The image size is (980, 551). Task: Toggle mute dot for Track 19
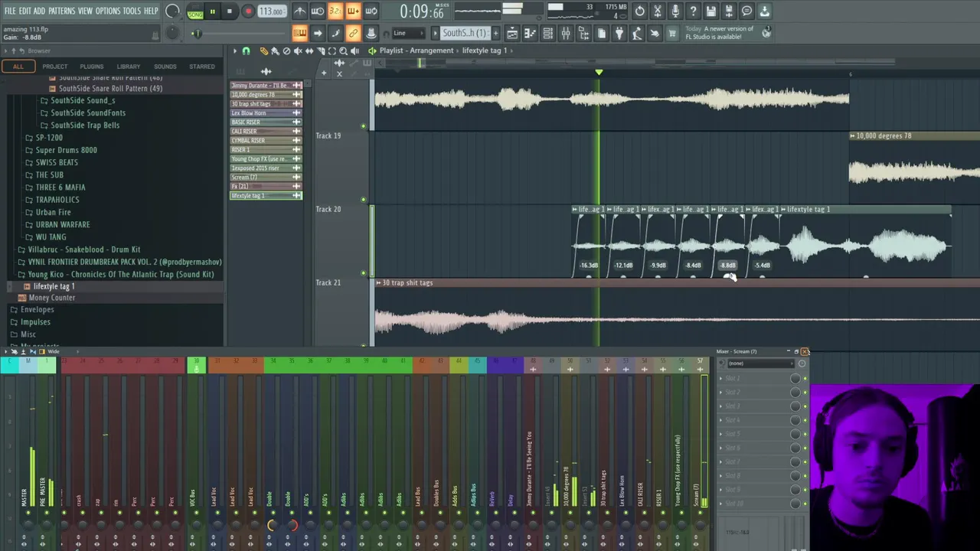pos(364,199)
